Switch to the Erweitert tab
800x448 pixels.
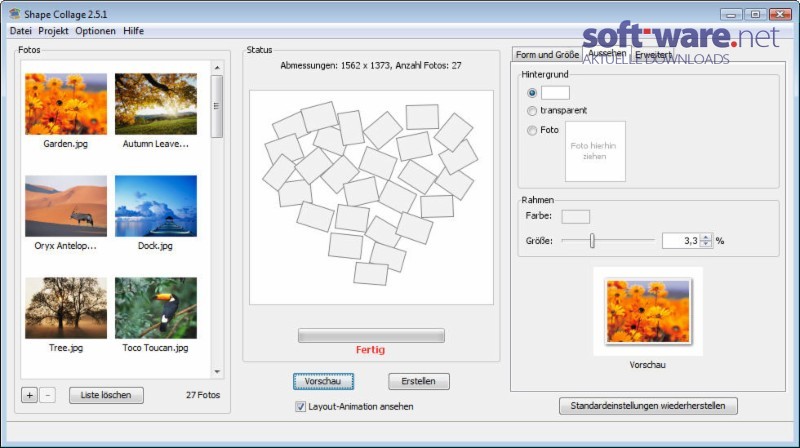click(x=653, y=55)
